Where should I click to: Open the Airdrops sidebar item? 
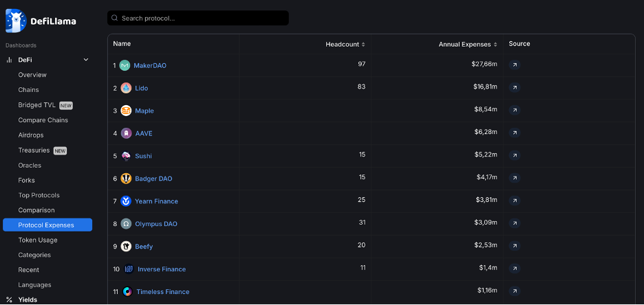31,135
